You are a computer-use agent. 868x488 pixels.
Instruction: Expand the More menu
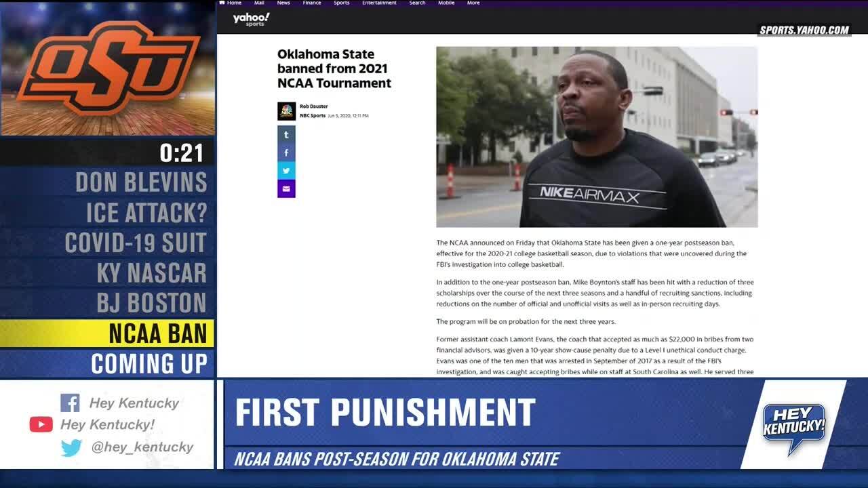click(x=473, y=3)
